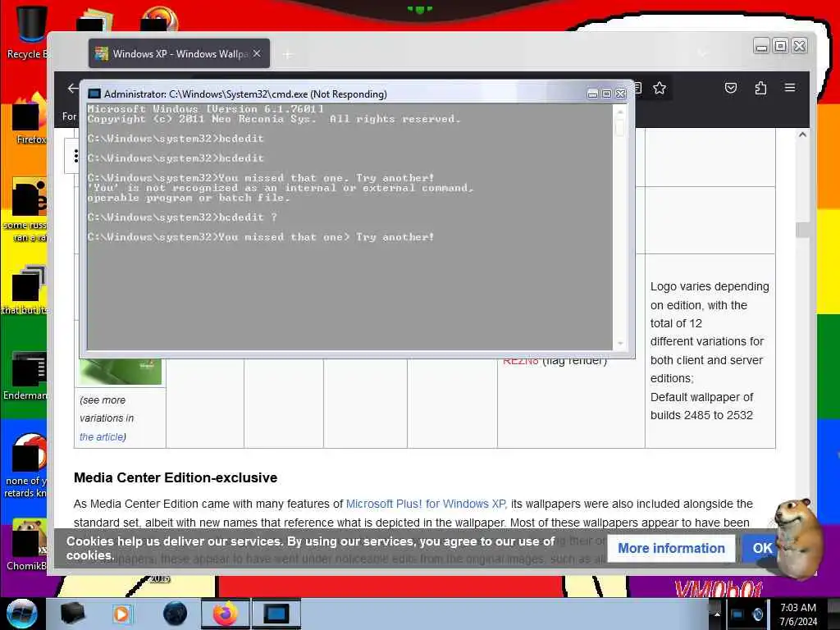Open the Pocket save icon in Firefox
Screen dimensions: 840x630
coord(731,88)
